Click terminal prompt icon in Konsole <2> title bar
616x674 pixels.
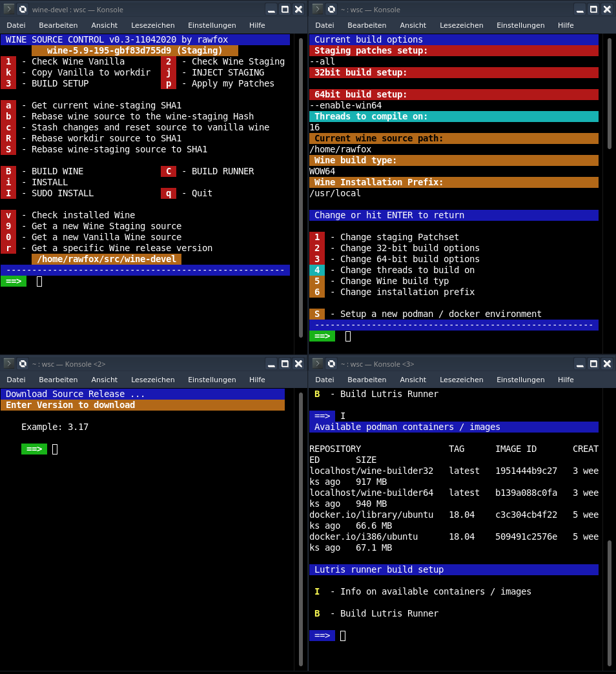(x=9, y=363)
